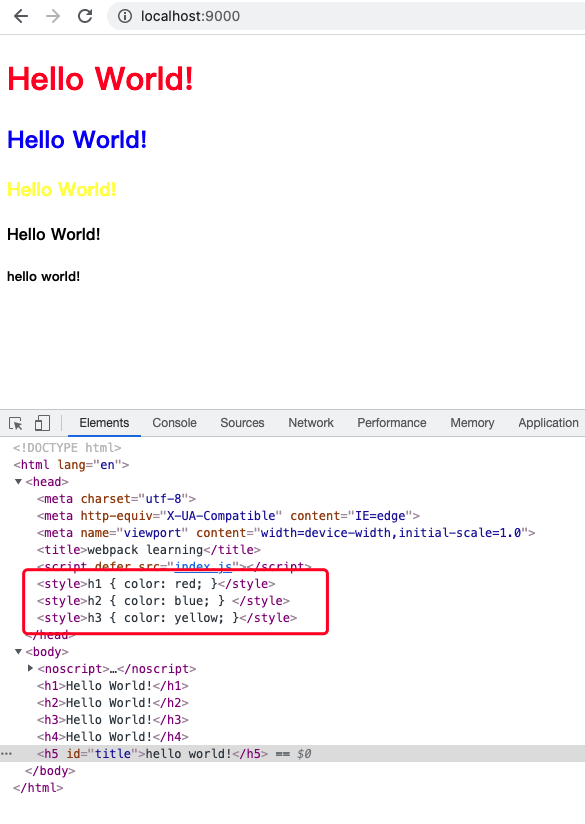The width and height of the screenshot is (585, 824).
Task: Collapse the head element node
Action: pyautogui.click(x=18, y=482)
